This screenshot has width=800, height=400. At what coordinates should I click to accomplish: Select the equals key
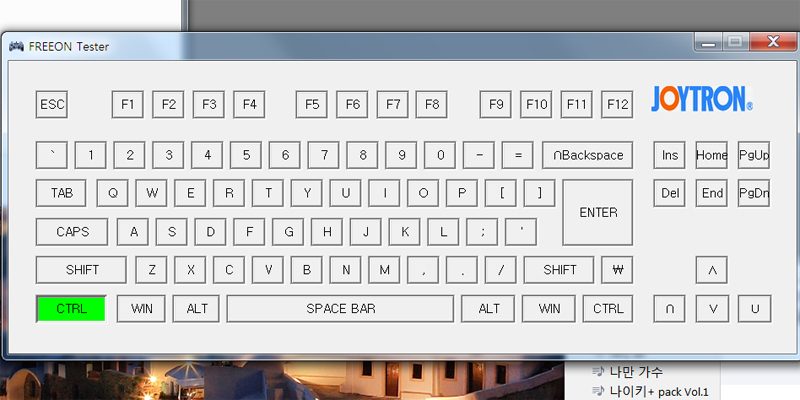[x=517, y=155]
